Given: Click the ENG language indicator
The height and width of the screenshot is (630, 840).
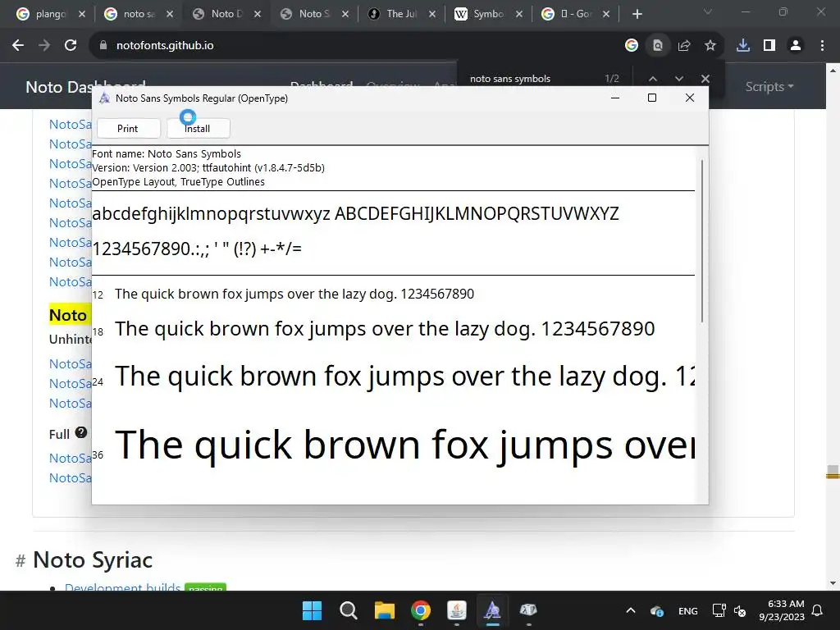Looking at the screenshot, I should [x=688, y=611].
